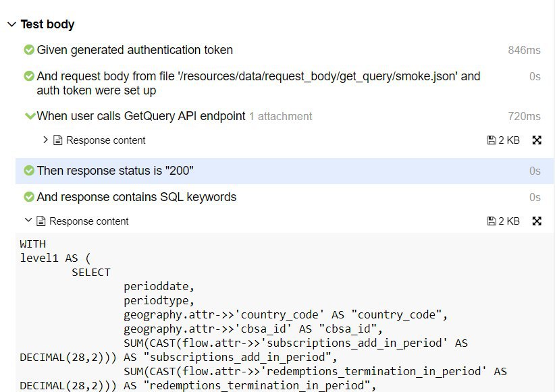The image size is (555, 392).
Task: Click document icon of first Response content
Action: (x=57, y=140)
